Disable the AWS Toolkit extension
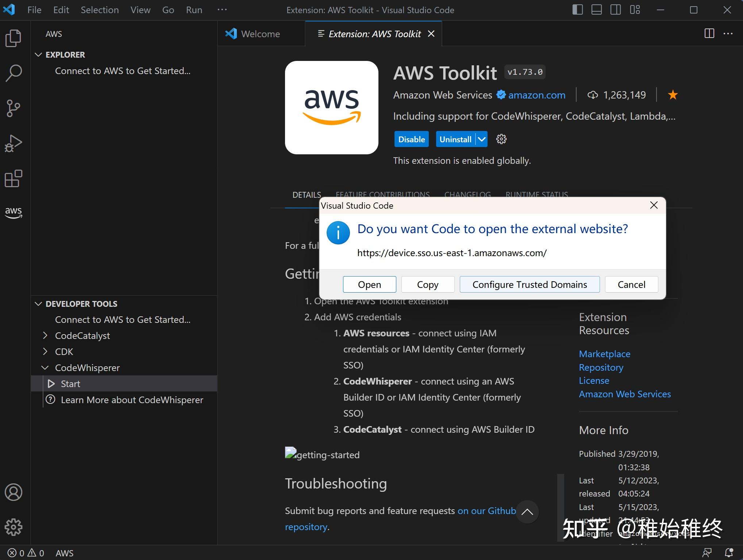The width and height of the screenshot is (743, 560). pos(411,139)
